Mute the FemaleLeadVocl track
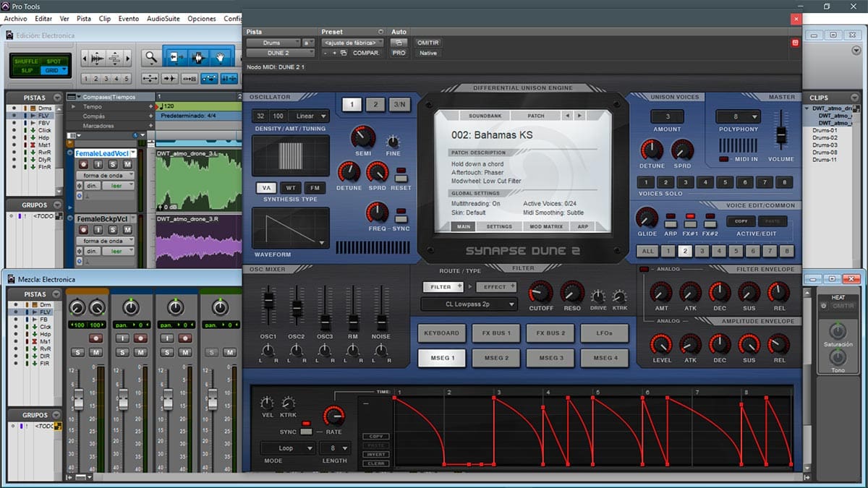Screen dimensions: 868x488 pyautogui.click(x=127, y=165)
